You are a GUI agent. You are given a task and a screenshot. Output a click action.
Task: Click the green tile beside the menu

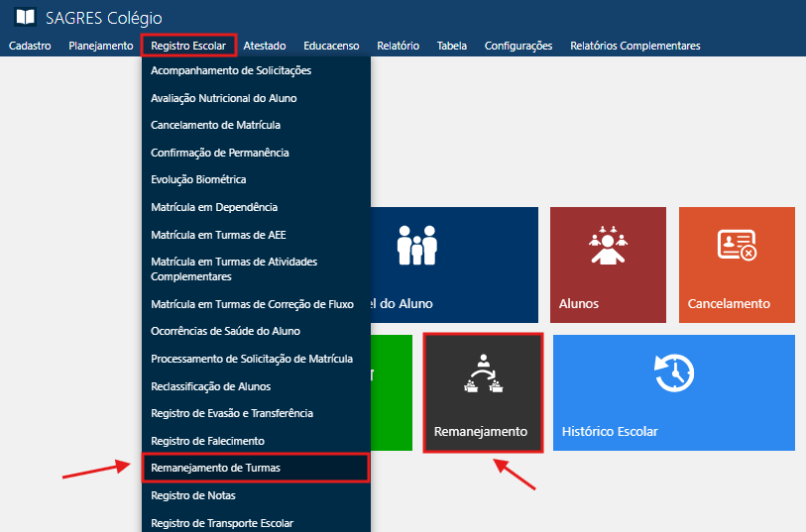pos(391,391)
